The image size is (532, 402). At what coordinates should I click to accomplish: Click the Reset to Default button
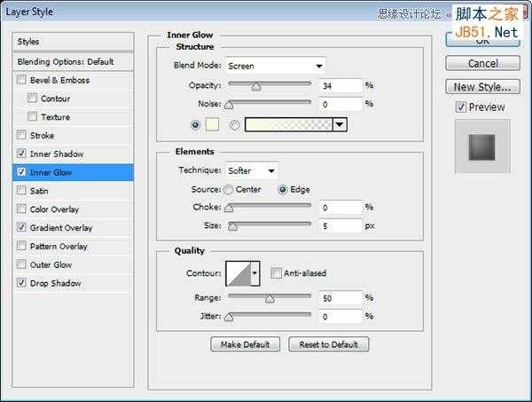click(328, 344)
